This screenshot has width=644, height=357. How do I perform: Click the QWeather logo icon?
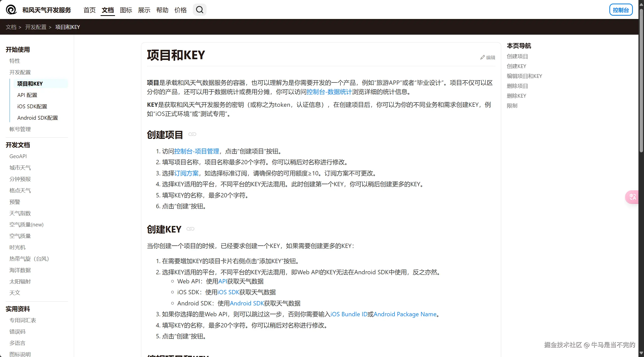tap(11, 10)
